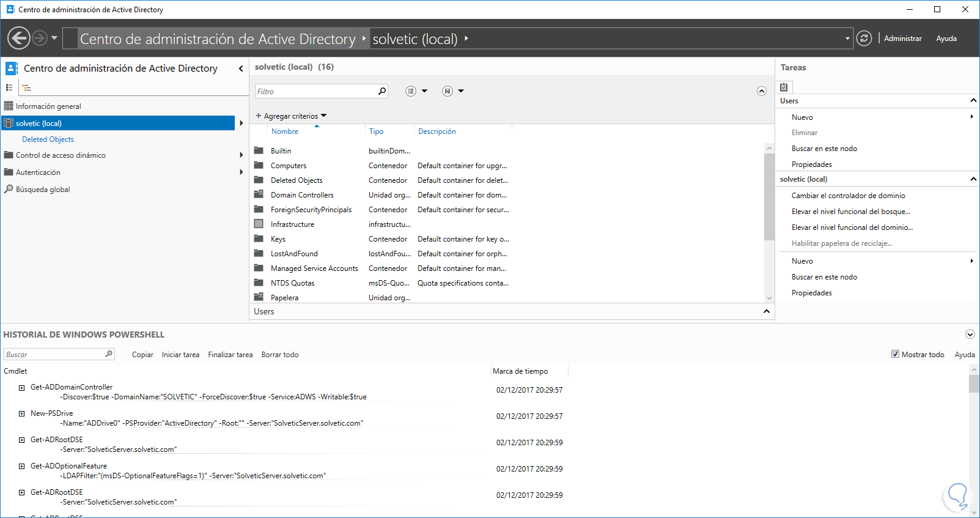Click the Filtro input field
The width and height of the screenshot is (980, 518).
[x=316, y=91]
